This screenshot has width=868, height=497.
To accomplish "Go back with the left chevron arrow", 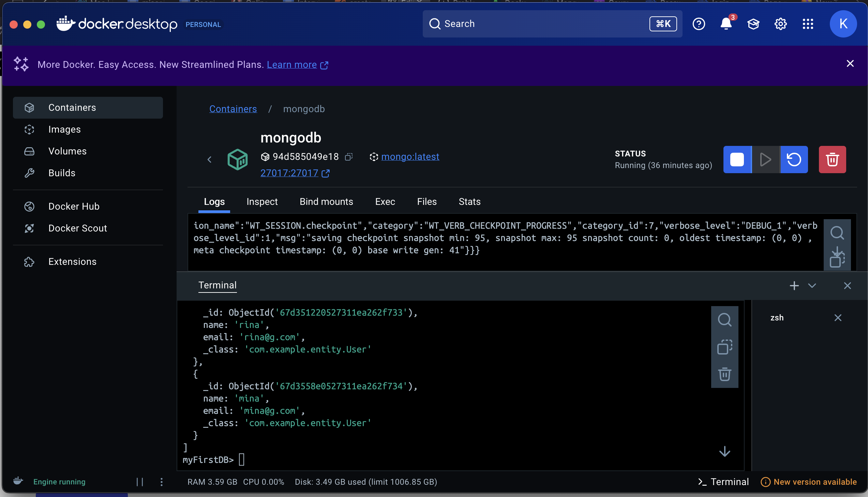I will (210, 160).
